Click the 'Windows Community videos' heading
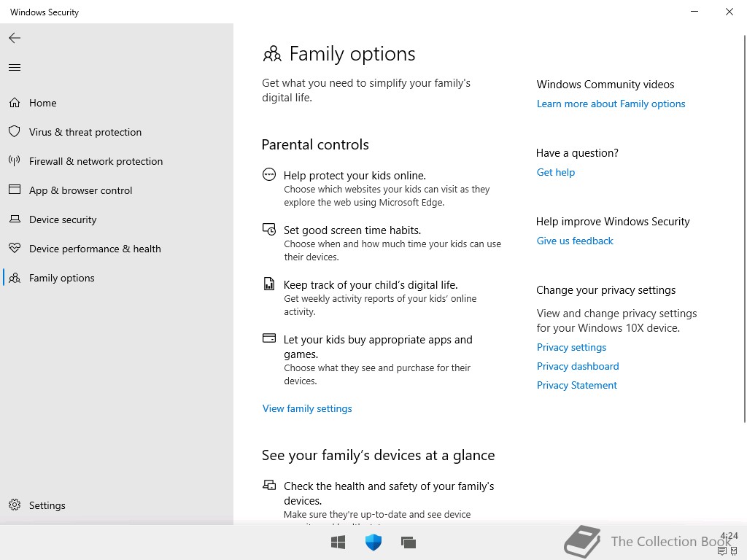Screen dimensions: 747x560 tap(605, 85)
